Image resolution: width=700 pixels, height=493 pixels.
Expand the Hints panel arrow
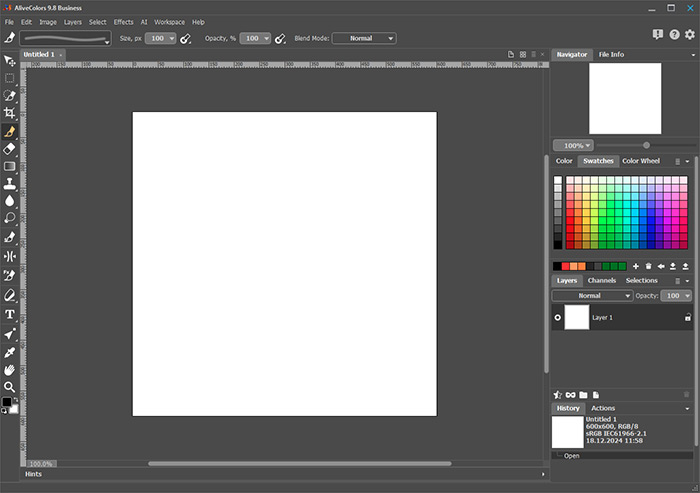[x=543, y=474]
